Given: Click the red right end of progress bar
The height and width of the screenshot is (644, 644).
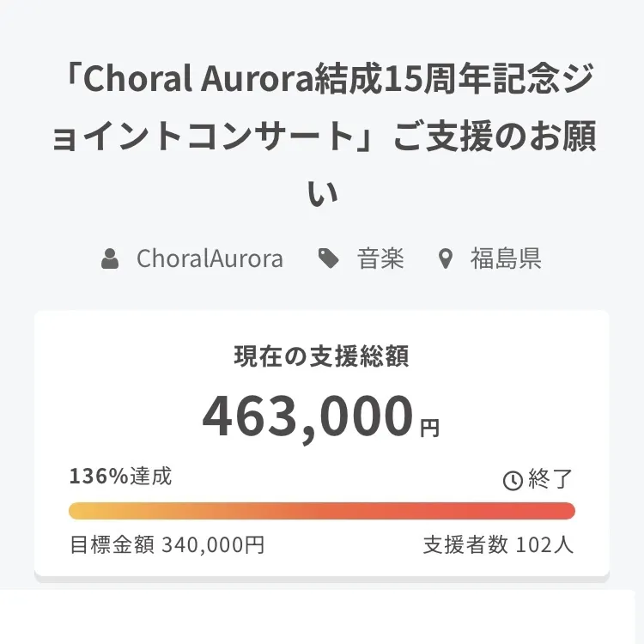Looking at the screenshot, I should (565, 511).
